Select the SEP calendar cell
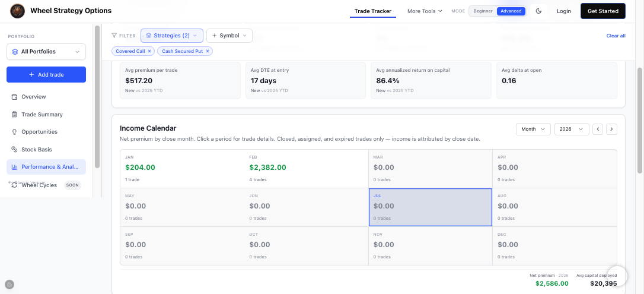The width and height of the screenshot is (644, 294). [x=182, y=245]
